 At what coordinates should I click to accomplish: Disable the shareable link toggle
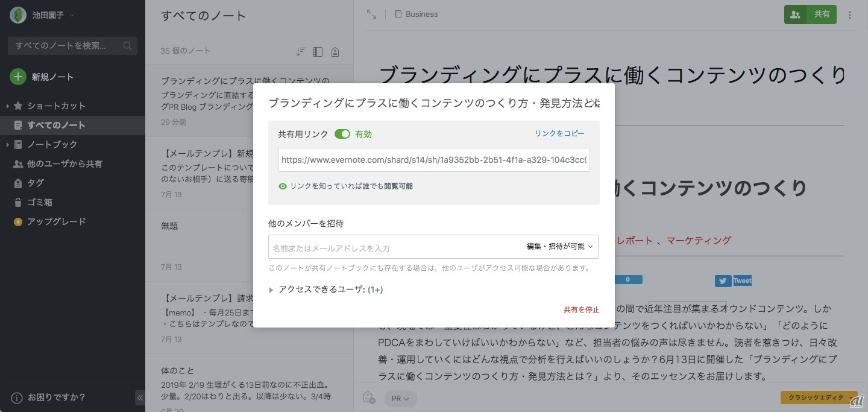point(342,134)
